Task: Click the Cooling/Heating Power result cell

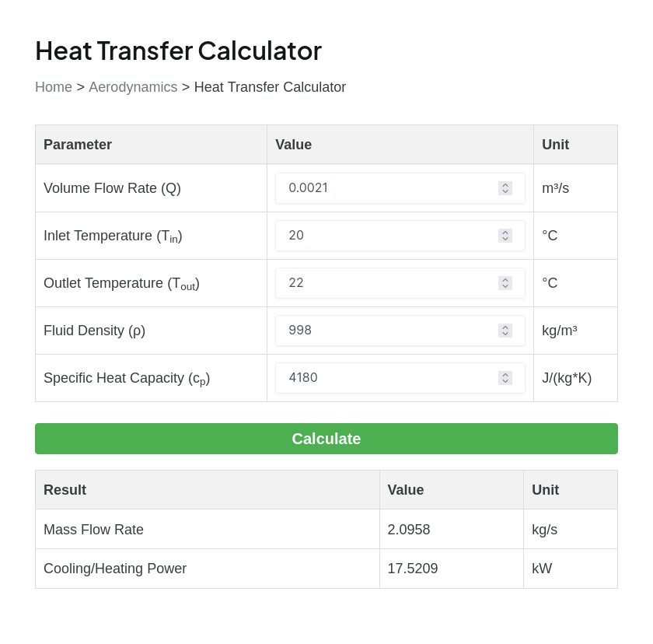Action: pyautogui.click(x=413, y=569)
